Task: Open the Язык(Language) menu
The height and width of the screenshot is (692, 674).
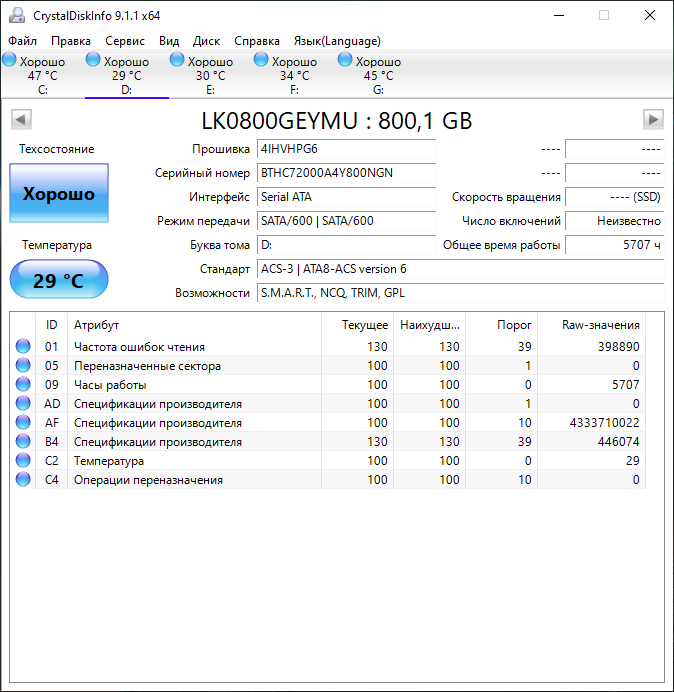Action: click(x=337, y=41)
